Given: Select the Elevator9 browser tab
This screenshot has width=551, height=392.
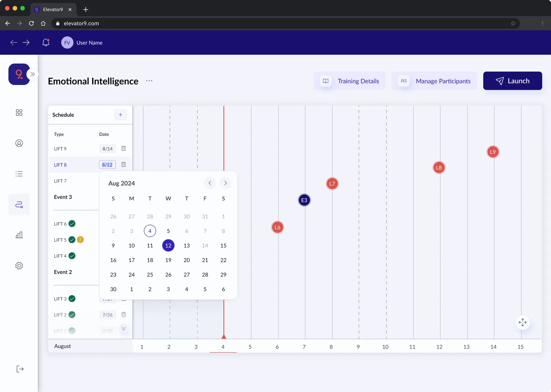Looking at the screenshot, I should [x=52, y=10].
